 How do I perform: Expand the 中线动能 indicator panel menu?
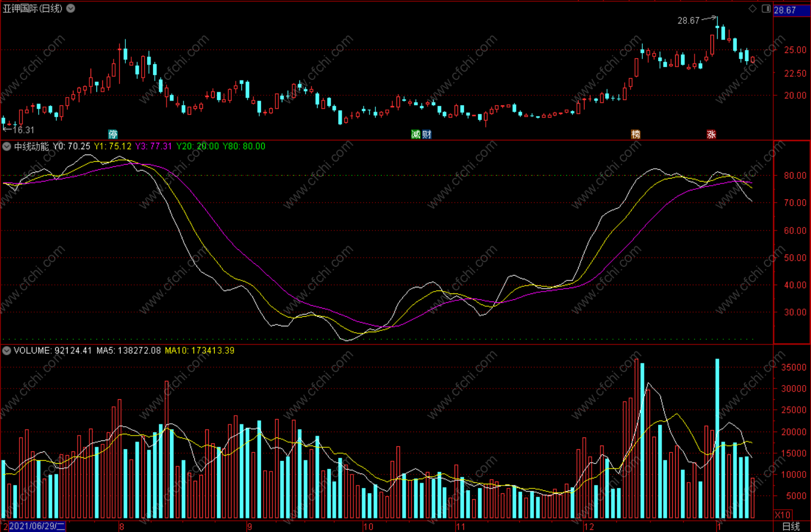[x=6, y=146]
